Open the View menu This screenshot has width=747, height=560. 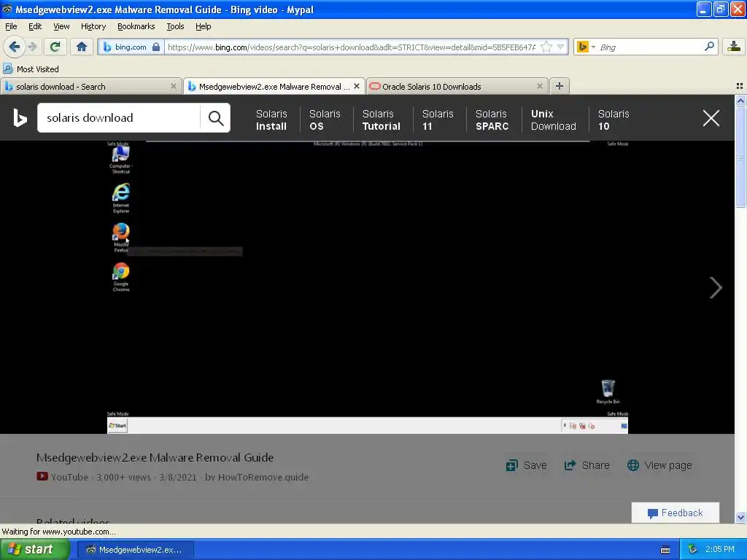[x=61, y=26]
